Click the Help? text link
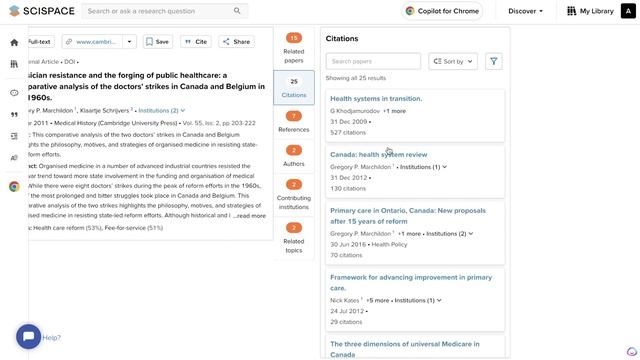The width and height of the screenshot is (640, 360). pyautogui.click(x=51, y=338)
